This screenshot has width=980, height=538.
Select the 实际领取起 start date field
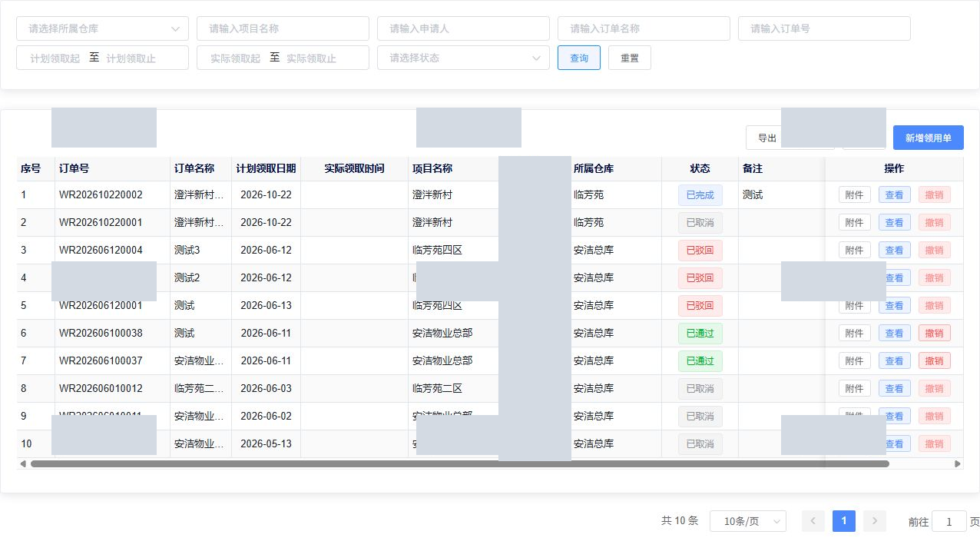tap(235, 58)
